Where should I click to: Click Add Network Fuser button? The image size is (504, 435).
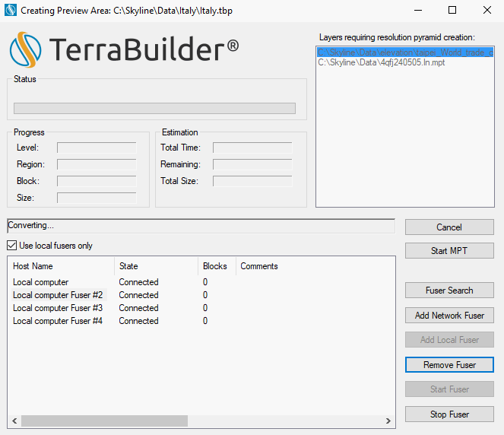(x=449, y=316)
